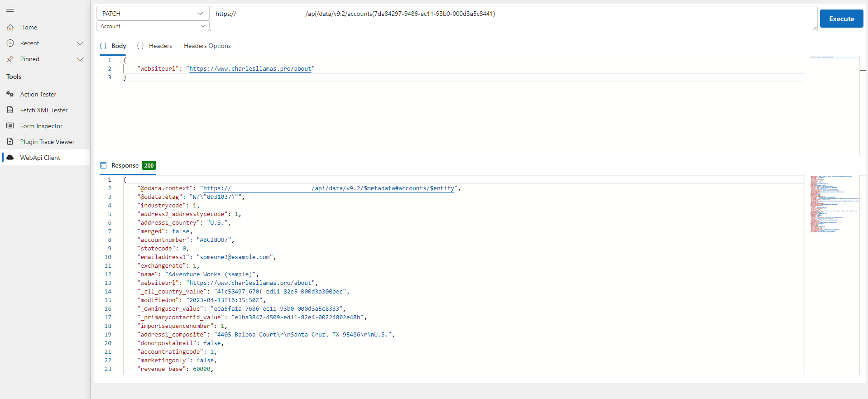This screenshot has height=399, width=868.
Task: Click the "exchangerate" response line
Action: click(x=168, y=266)
